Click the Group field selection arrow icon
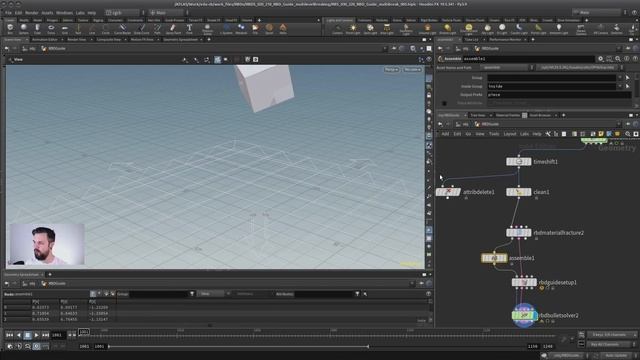The width and height of the screenshot is (640, 360). [628, 78]
